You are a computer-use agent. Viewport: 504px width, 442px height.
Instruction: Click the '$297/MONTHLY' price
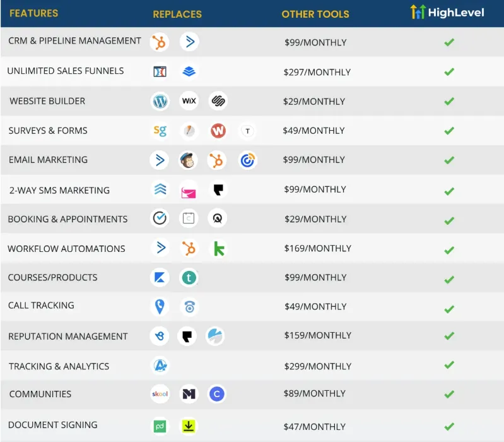point(317,72)
